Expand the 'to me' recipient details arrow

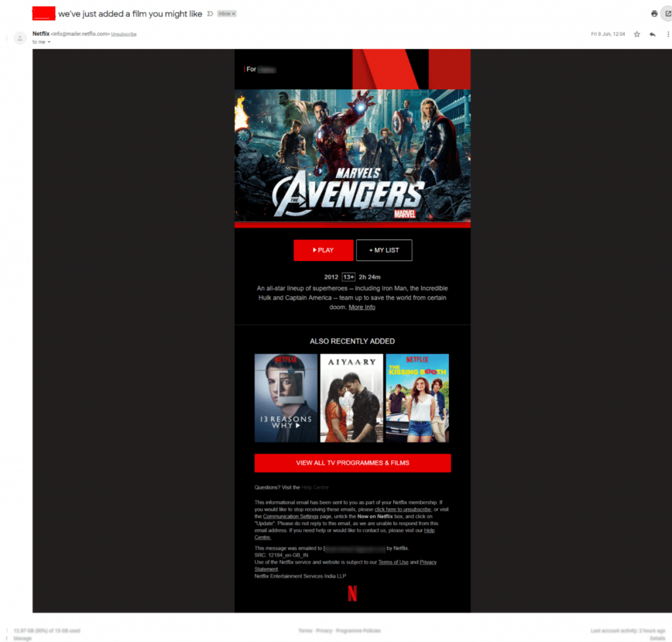click(x=49, y=42)
